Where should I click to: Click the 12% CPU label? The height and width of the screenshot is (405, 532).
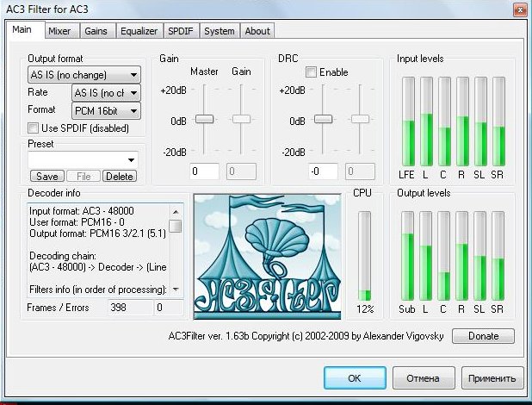(x=365, y=309)
